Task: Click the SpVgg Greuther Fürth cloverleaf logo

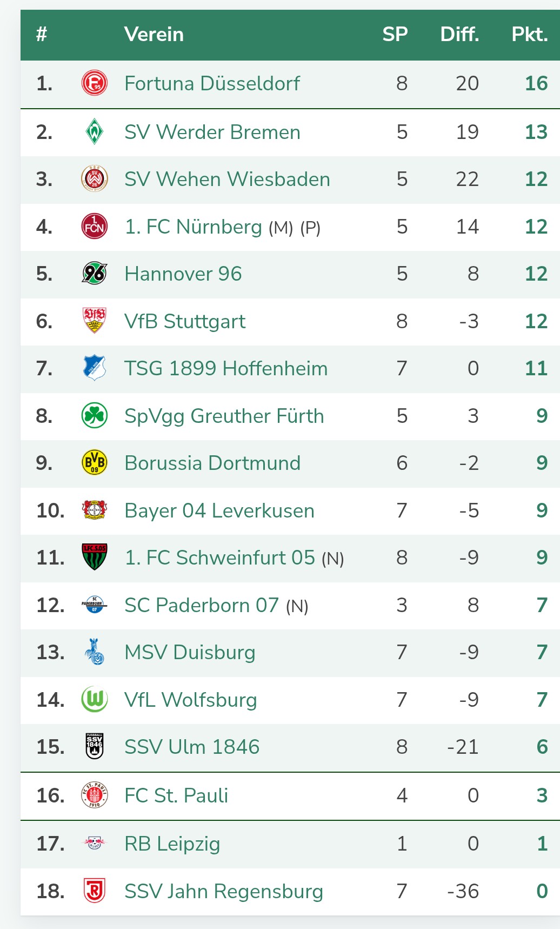Action: [x=94, y=415]
